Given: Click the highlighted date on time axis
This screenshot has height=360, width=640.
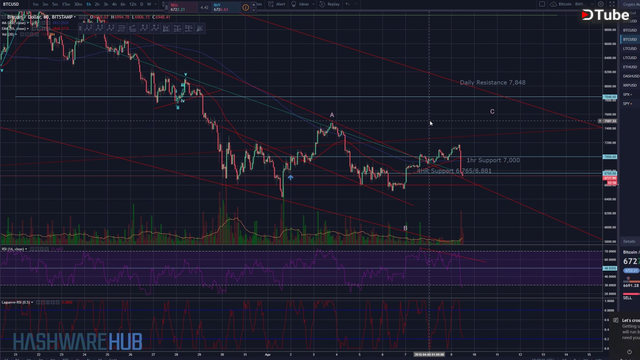Looking at the screenshot, I should (429, 355).
